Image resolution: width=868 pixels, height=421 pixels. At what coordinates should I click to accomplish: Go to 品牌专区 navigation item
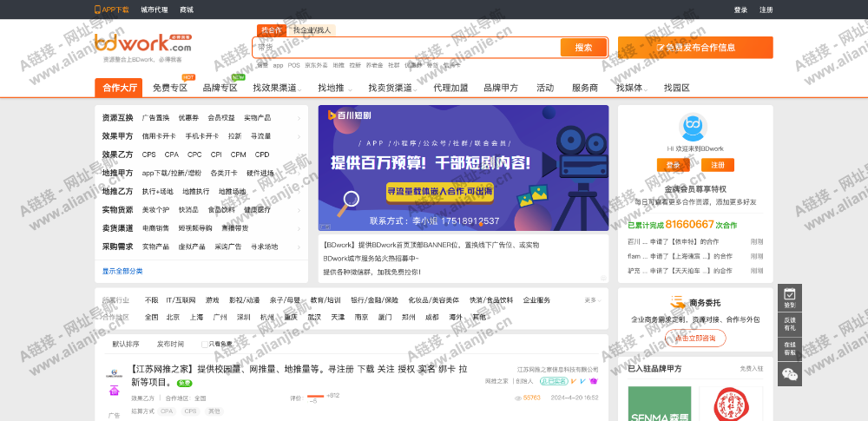pyautogui.click(x=220, y=88)
